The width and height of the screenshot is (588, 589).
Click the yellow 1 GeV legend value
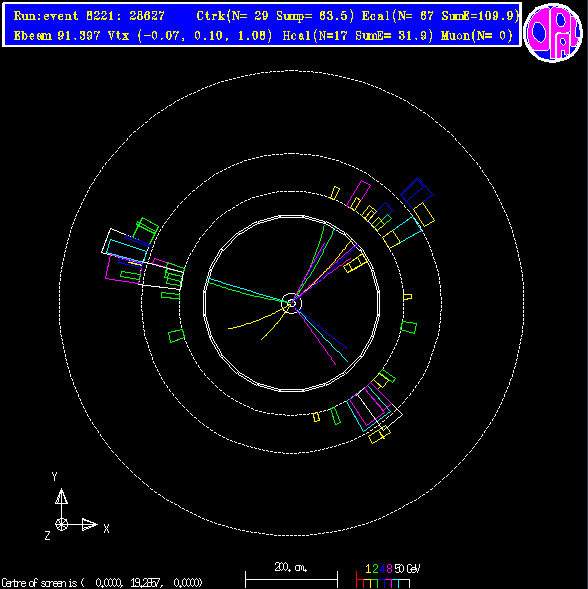[368, 569]
